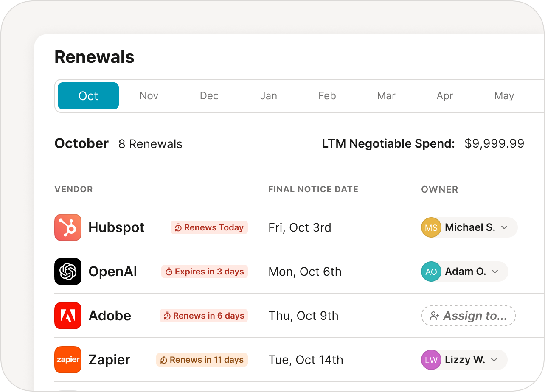This screenshot has width=545, height=392.
Task: Click the Assign to... button for Adobe
Action: (469, 316)
